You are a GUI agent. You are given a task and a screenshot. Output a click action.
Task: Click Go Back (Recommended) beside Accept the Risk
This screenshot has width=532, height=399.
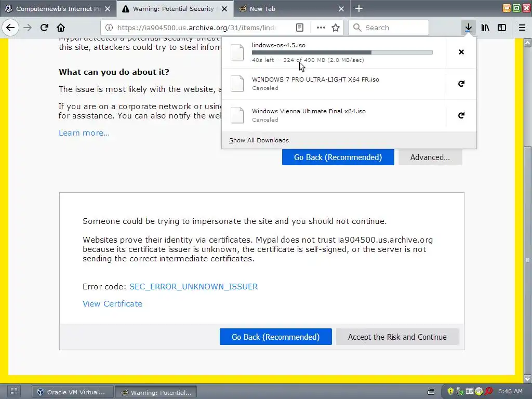point(275,337)
